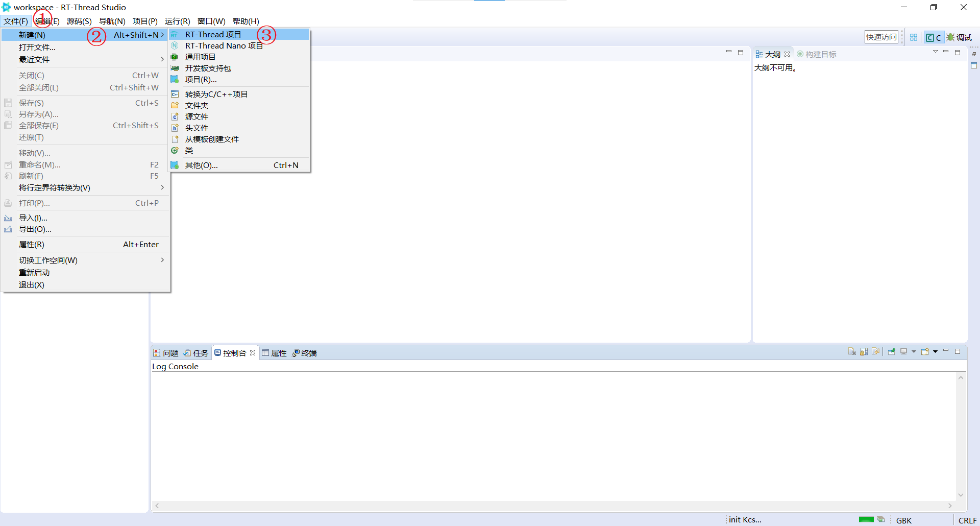Open the 窗口(W) menu
This screenshot has height=526, width=980.
(211, 21)
